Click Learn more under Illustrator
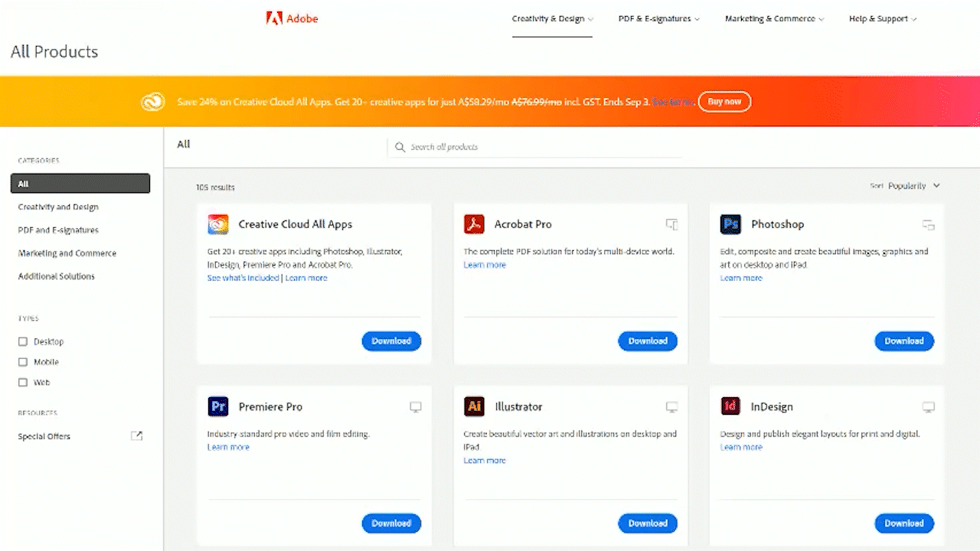The image size is (980, 551). [x=485, y=461]
